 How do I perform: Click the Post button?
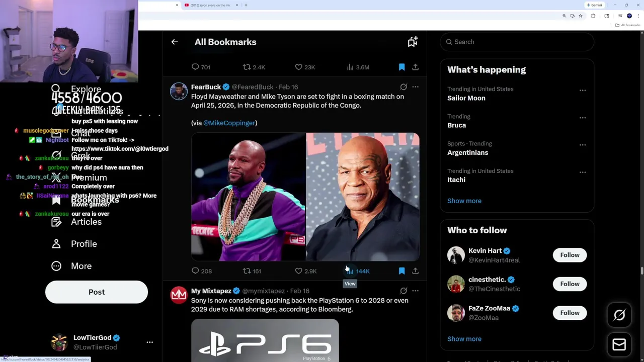97,292
